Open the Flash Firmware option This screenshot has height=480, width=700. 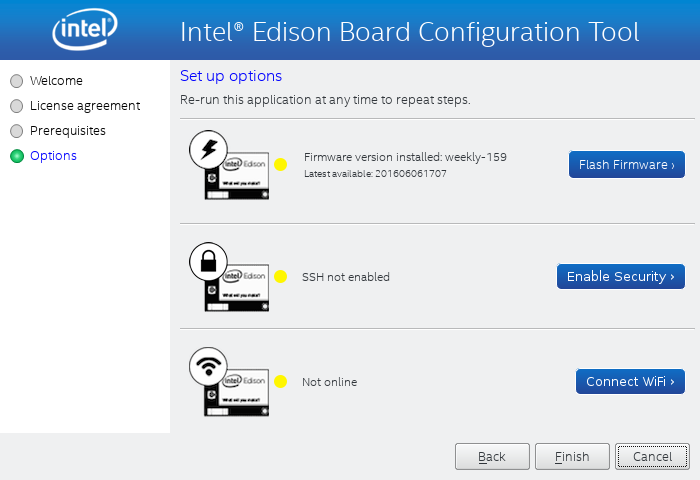click(x=627, y=164)
